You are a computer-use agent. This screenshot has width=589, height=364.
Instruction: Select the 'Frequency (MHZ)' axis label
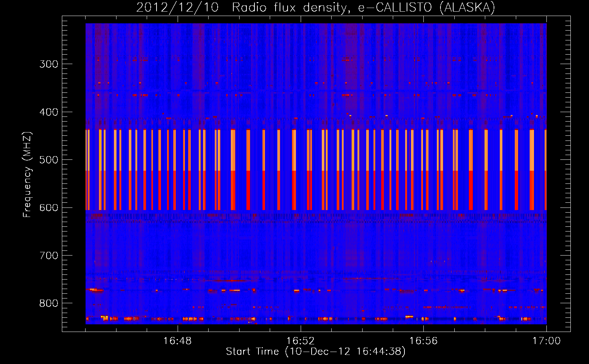click(x=27, y=175)
